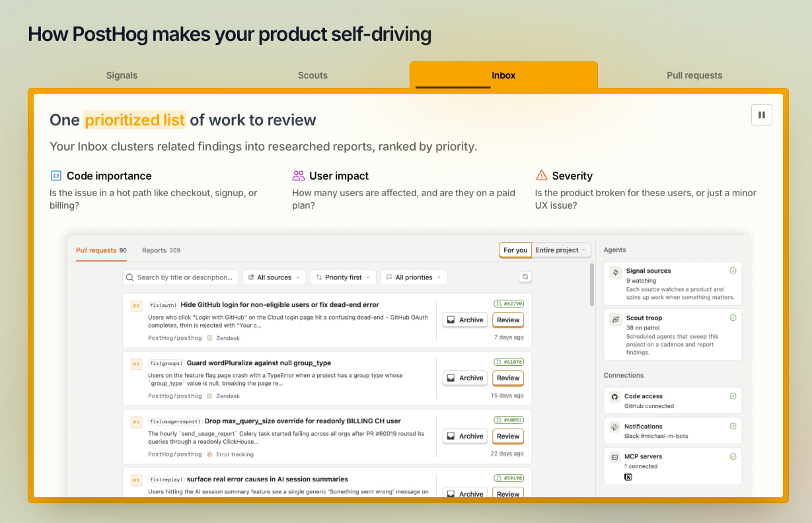The image size is (812, 523).
Task: Click the GitHub icon beside Code access
Action: (x=614, y=396)
